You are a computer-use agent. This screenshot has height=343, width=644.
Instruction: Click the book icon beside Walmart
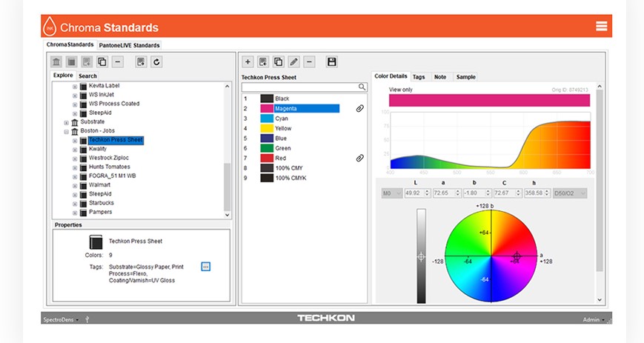(x=84, y=186)
